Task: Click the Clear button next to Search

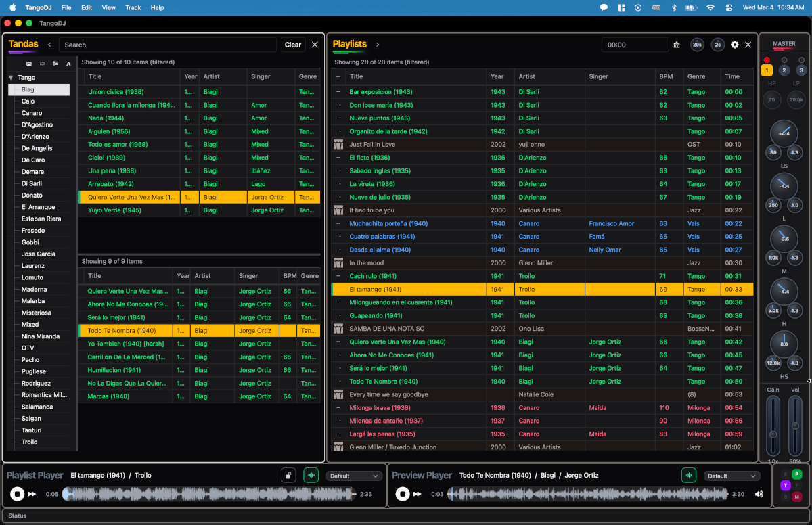Action: [293, 45]
